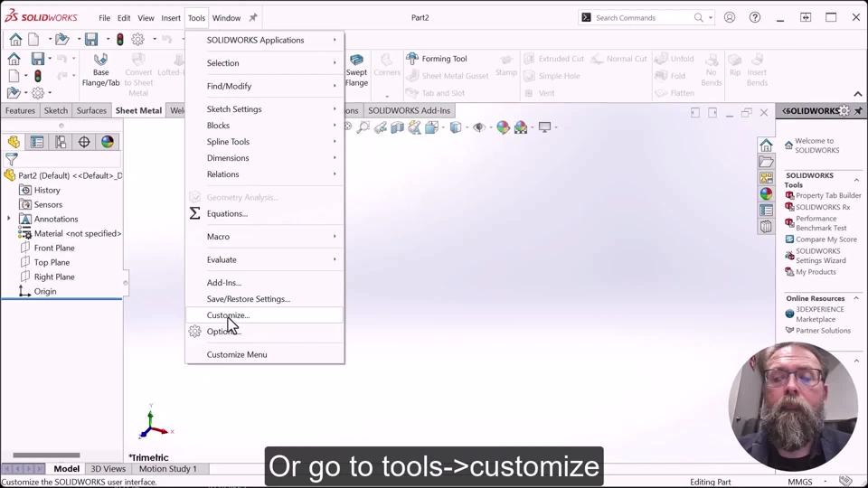The width and height of the screenshot is (868, 488).
Task: Click the Section View icon
Action: (x=398, y=127)
